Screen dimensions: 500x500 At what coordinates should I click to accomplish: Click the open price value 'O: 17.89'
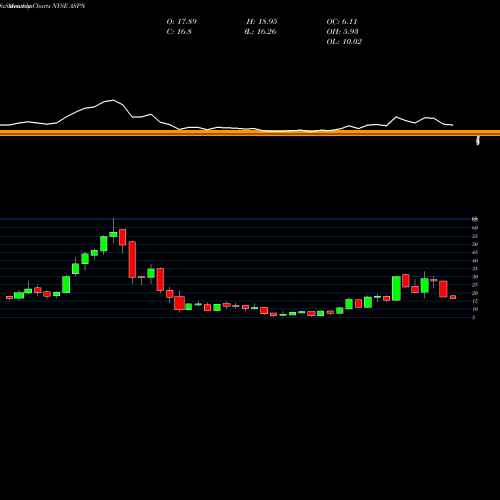(x=182, y=22)
